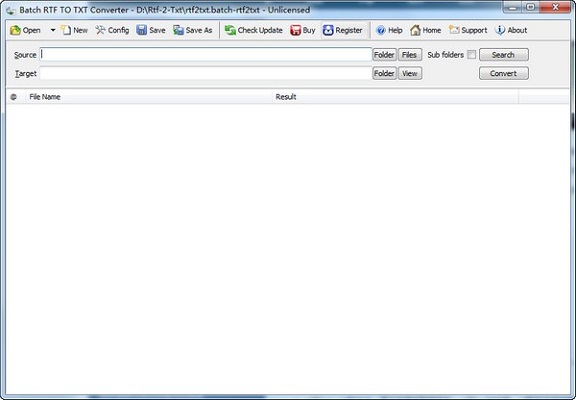Click the Save disk icon
Viewport: 576px width, 400px height.
141,30
